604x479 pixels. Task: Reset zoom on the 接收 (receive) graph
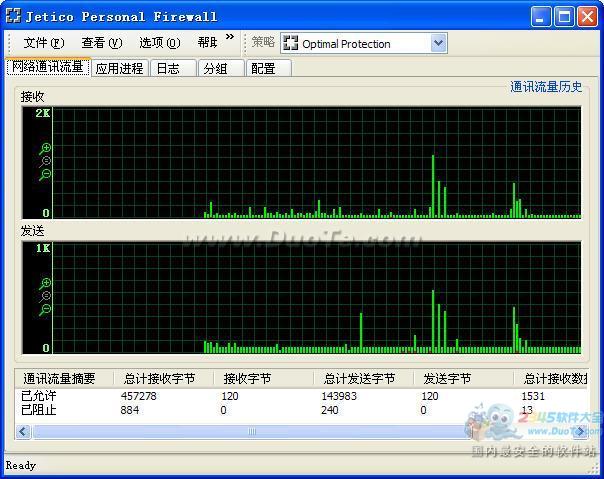(46, 161)
